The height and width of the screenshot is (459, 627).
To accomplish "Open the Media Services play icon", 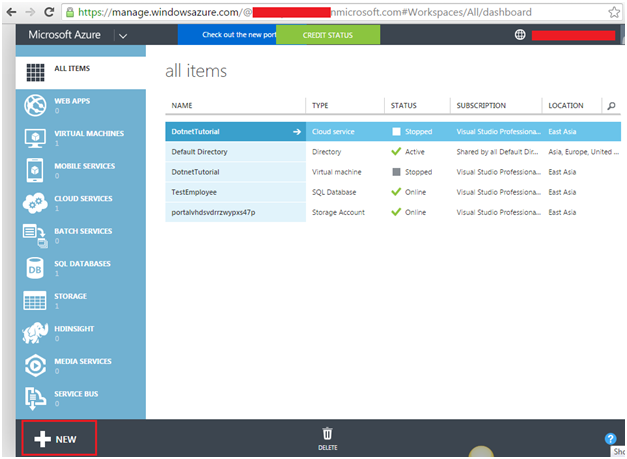I will pyautogui.click(x=35, y=365).
